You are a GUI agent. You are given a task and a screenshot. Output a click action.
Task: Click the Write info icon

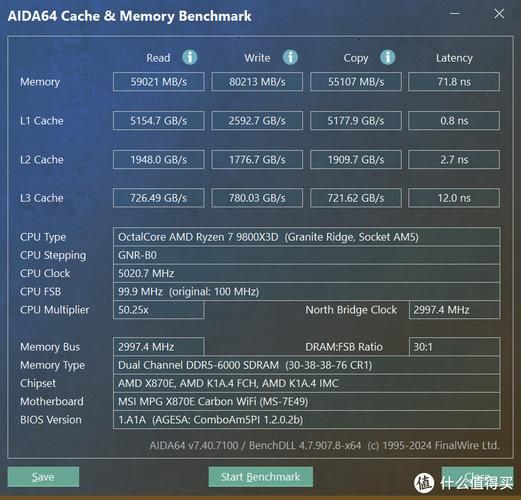click(290, 57)
